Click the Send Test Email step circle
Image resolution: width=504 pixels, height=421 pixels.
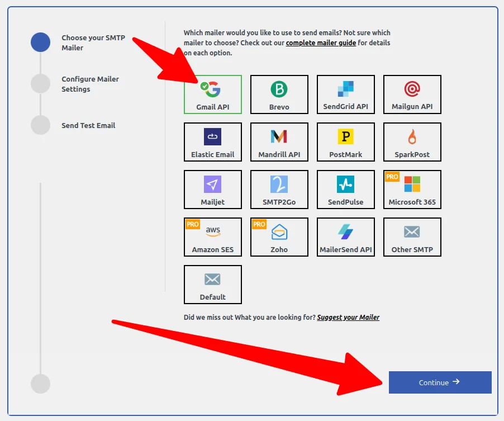(x=40, y=125)
